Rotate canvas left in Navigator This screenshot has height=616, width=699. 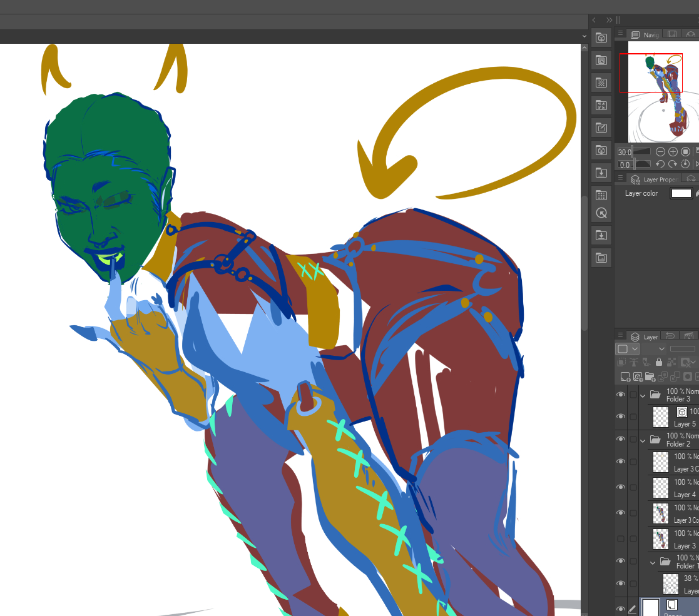click(660, 164)
